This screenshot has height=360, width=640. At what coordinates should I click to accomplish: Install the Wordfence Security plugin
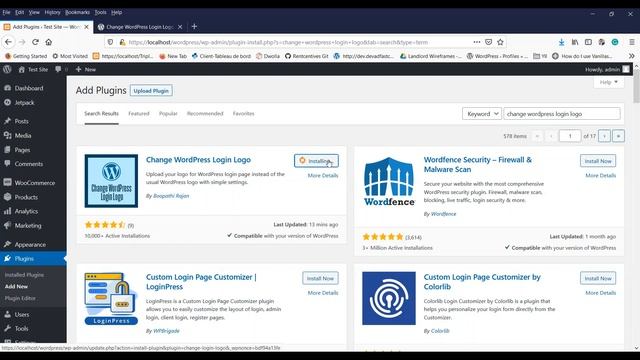[598, 161]
